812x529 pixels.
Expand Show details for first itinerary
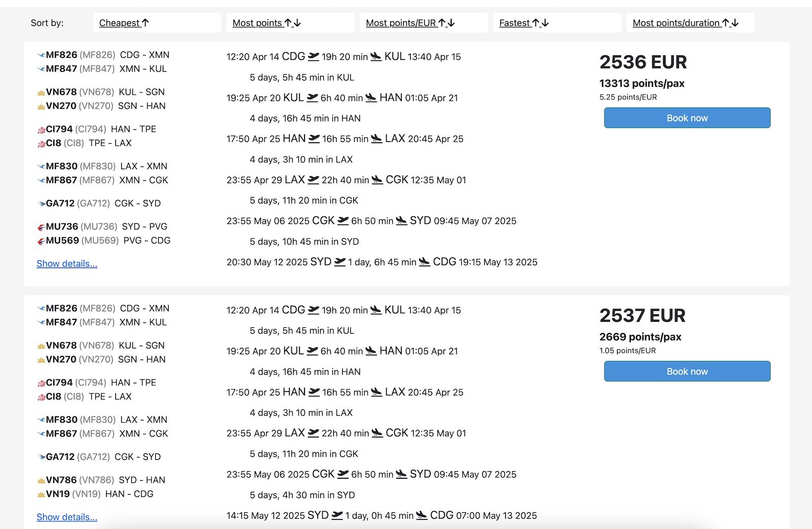tap(67, 263)
